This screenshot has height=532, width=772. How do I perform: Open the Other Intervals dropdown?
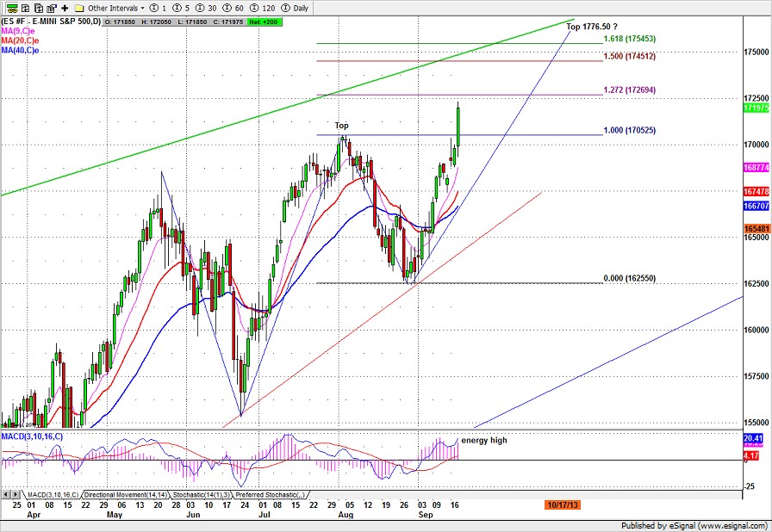[x=113, y=7]
